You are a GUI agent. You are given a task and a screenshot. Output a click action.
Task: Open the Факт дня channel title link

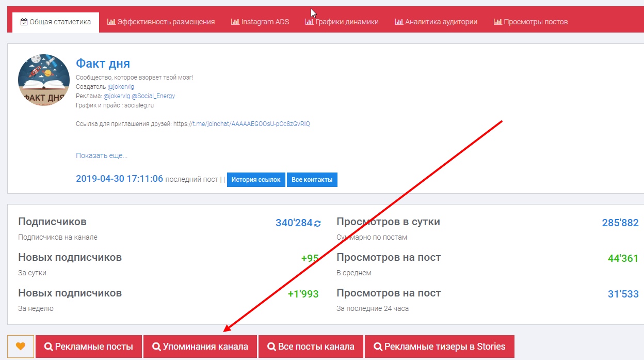click(103, 64)
